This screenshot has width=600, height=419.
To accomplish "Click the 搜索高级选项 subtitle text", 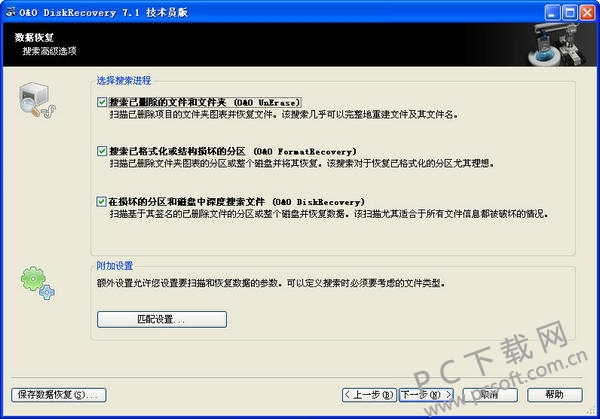I will coord(49,51).
